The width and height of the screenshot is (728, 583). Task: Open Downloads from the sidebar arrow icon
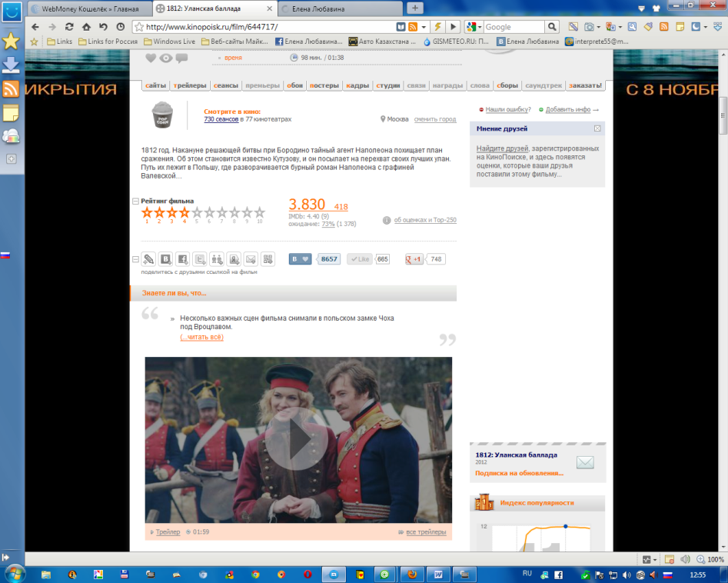[x=11, y=65]
